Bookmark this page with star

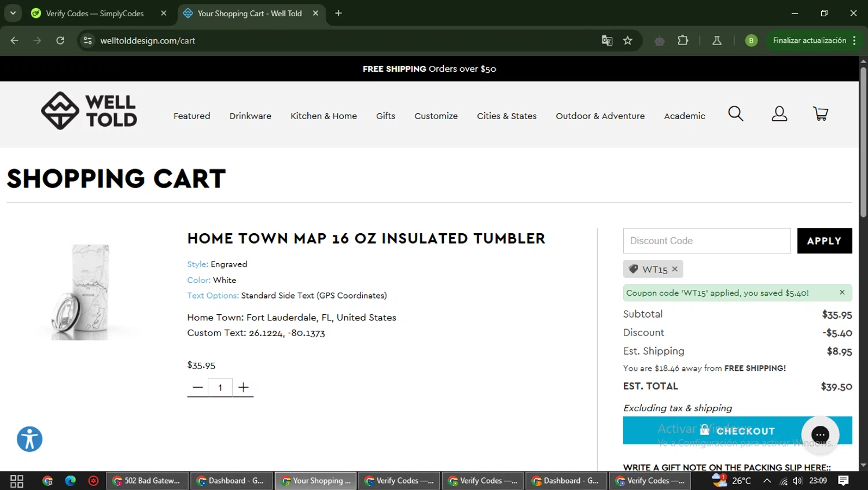pyautogui.click(x=628, y=40)
